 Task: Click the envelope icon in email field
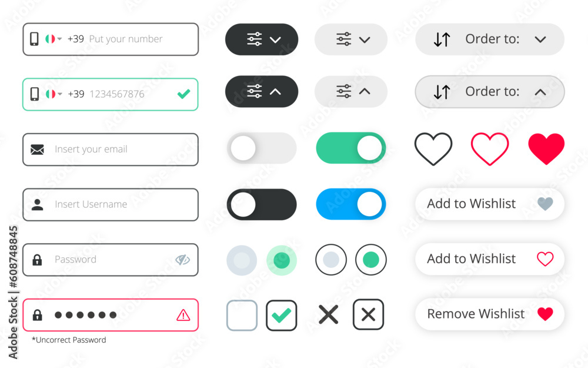click(37, 150)
